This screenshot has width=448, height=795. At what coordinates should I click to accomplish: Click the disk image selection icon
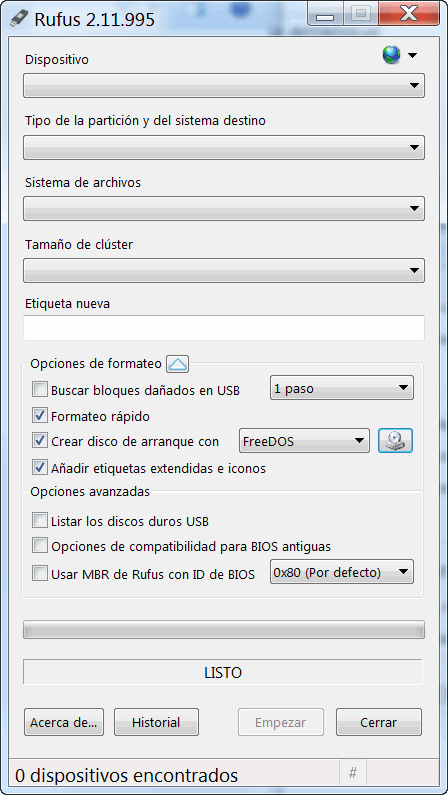click(x=395, y=441)
